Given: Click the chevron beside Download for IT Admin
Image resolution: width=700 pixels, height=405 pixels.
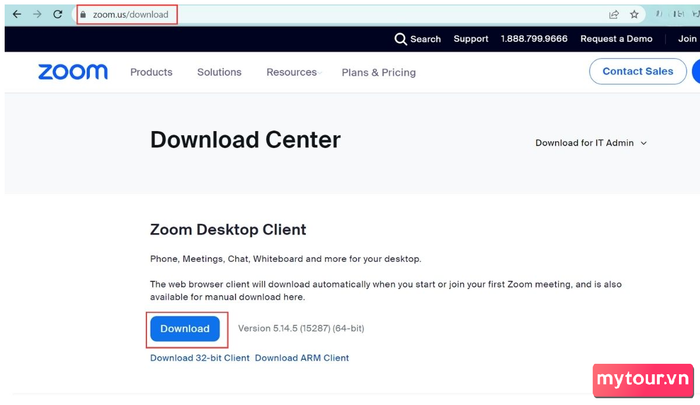Looking at the screenshot, I should pyautogui.click(x=643, y=143).
